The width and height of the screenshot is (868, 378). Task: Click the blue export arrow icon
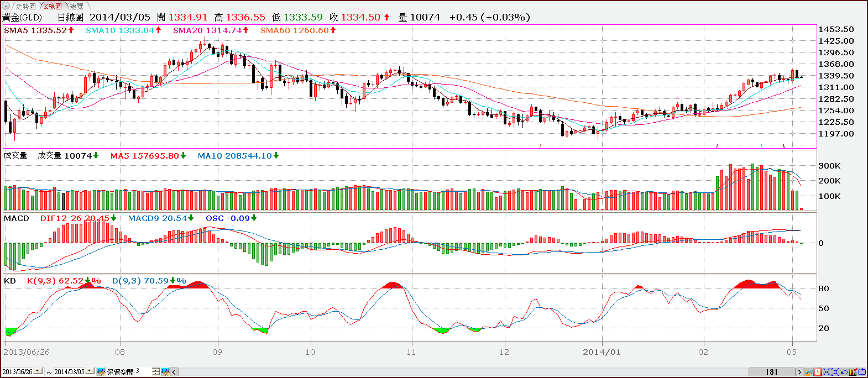click(861, 372)
